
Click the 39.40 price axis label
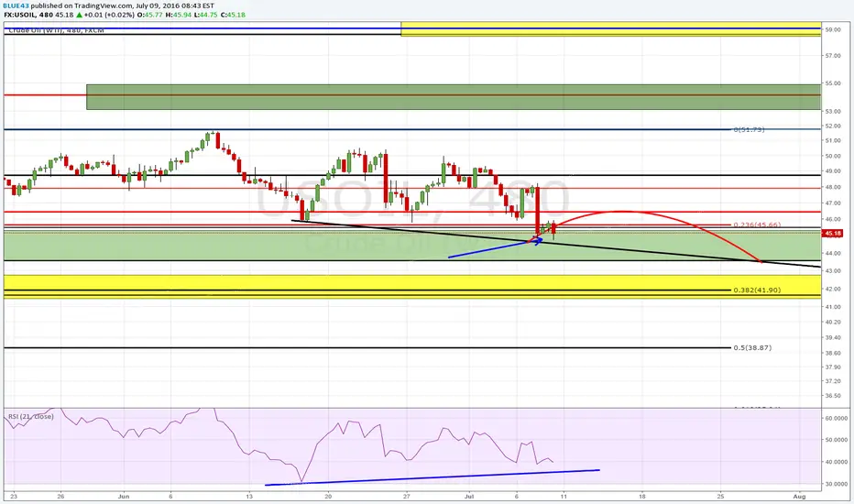(x=833, y=337)
